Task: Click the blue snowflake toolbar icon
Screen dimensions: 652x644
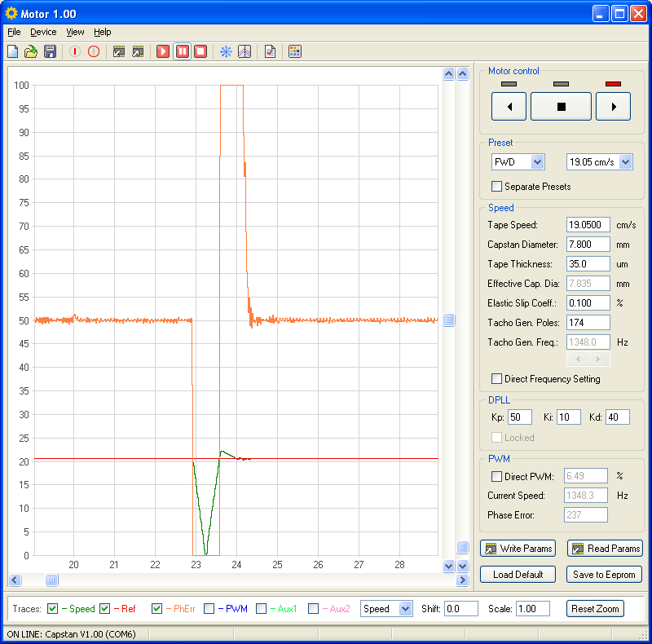Action: tap(226, 51)
